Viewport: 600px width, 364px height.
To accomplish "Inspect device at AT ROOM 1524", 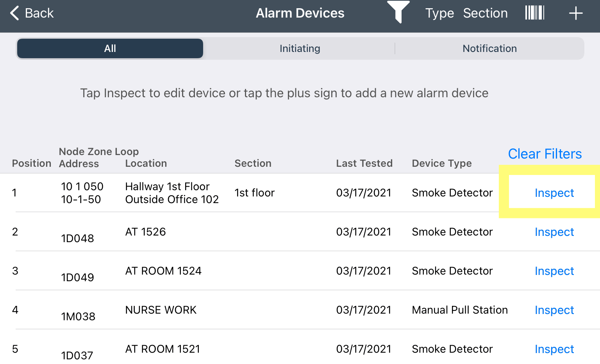I will pos(554,271).
